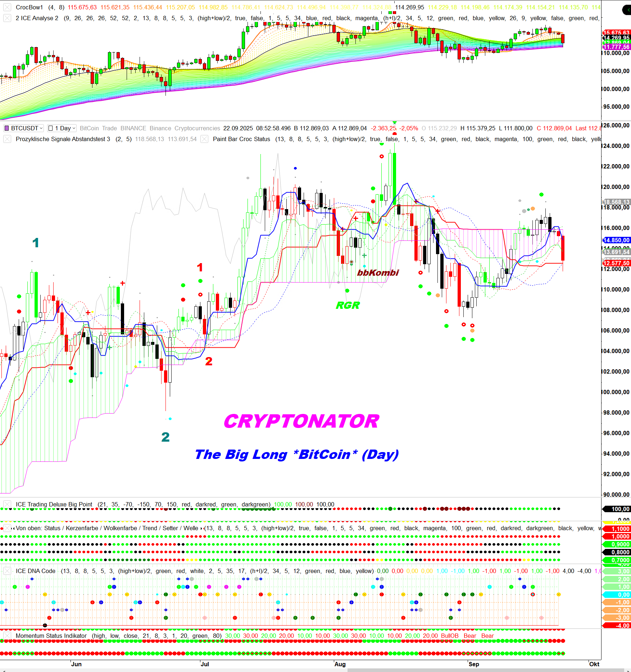631x672 pixels.
Task: Click the ICE DNA Code indicator label
Action: 36,571
